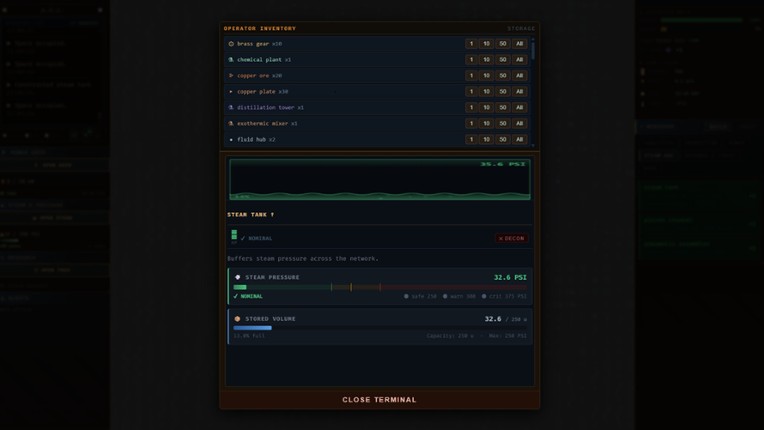Click the 'Buffers steam pressure across the network' description
The width and height of the screenshot is (764, 430).
tap(303, 259)
